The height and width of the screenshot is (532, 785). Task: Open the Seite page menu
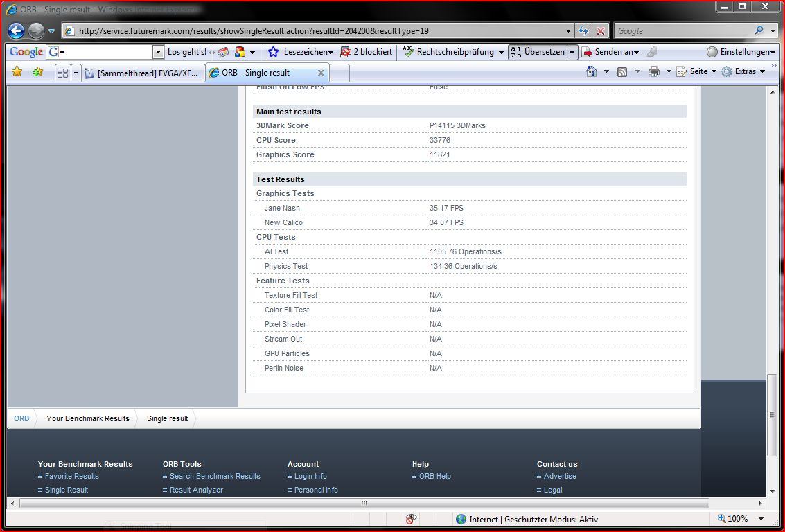[x=696, y=71]
